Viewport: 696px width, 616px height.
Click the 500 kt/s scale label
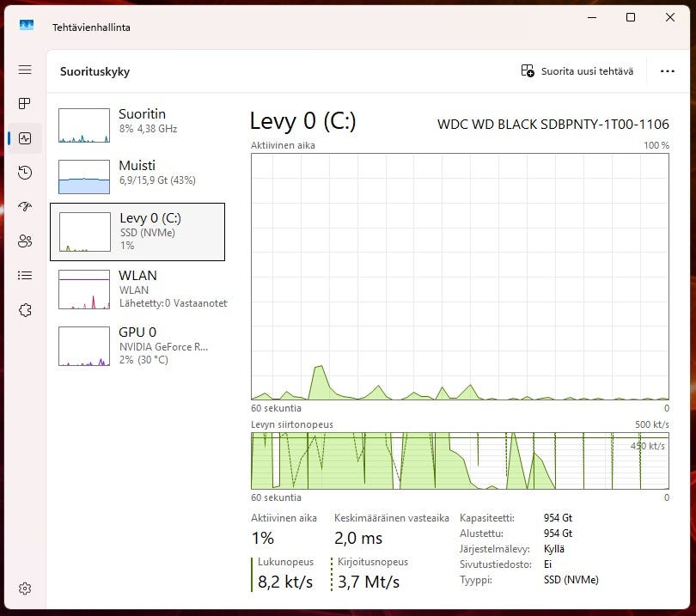(651, 424)
